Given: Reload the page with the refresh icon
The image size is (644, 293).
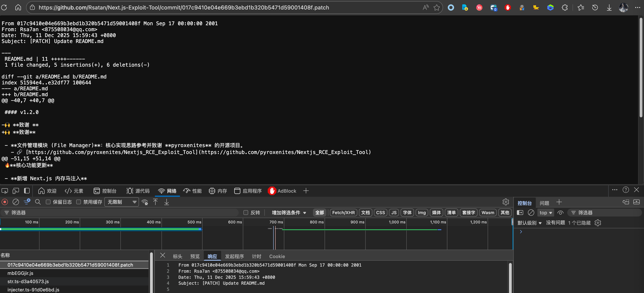Looking at the screenshot, I should point(4,7).
